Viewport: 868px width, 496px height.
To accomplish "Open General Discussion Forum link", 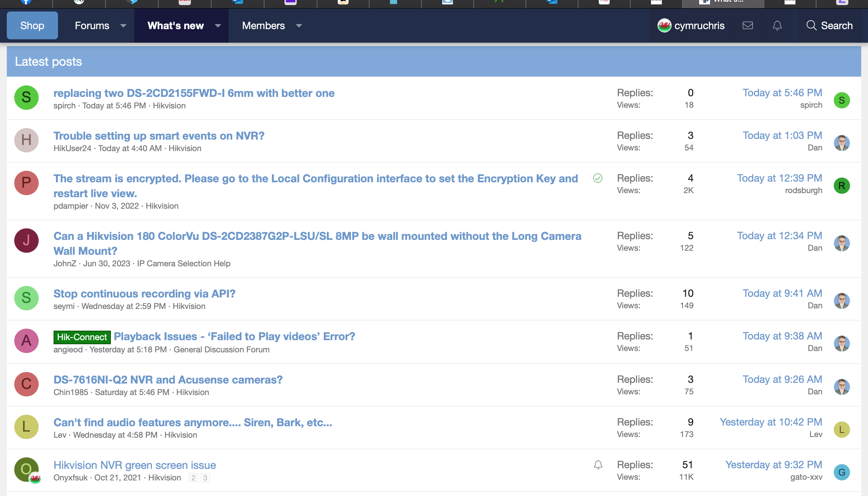I will pyautogui.click(x=222, y=350).
